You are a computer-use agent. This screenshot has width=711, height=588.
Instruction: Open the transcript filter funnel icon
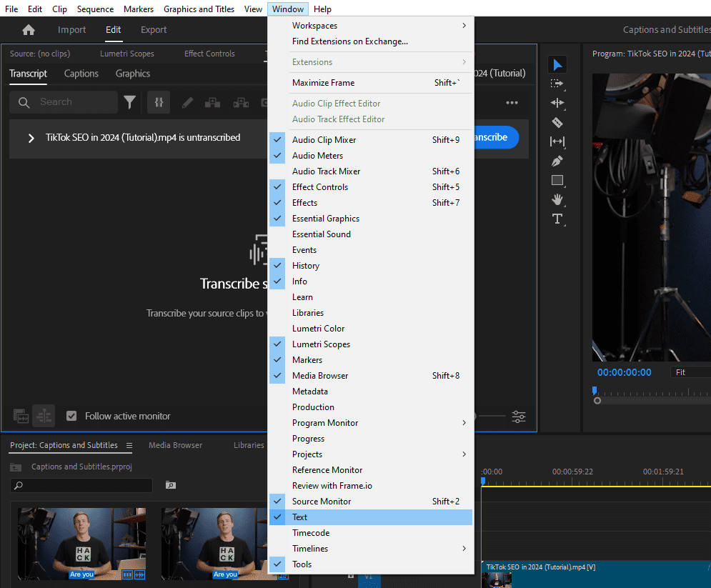tap(129, 103)
